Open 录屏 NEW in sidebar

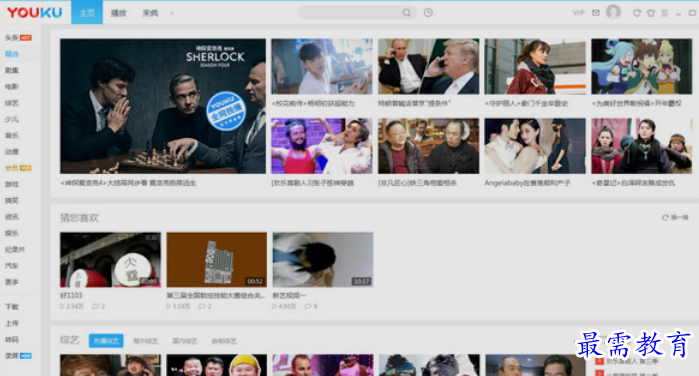pyautogui.click(x=18, y=355)
